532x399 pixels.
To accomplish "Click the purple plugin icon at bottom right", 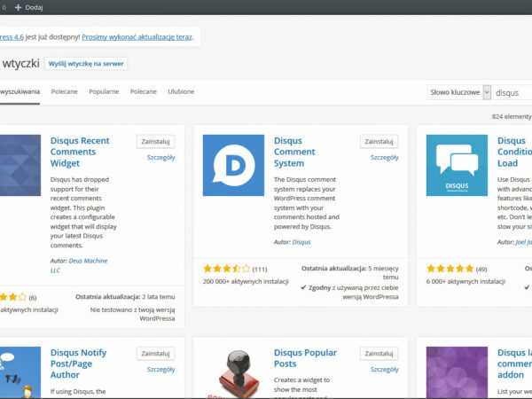I will tap(457, 372).
